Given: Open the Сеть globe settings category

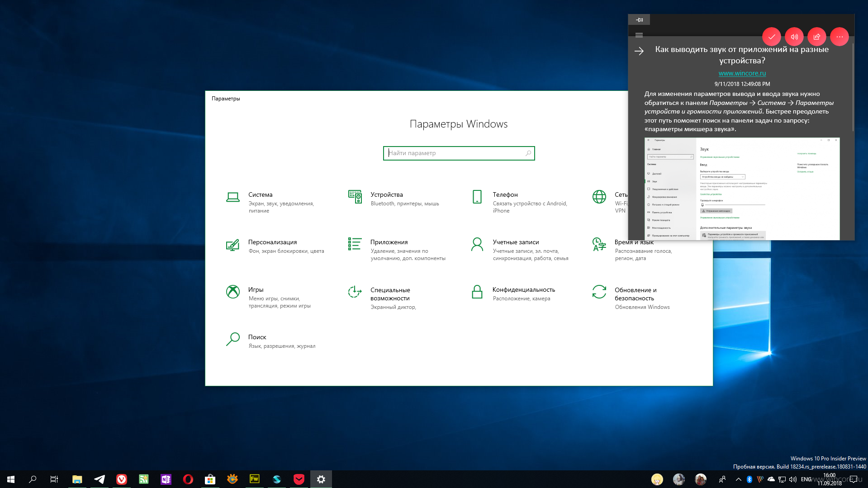Looking at the screenshot, I should (x=609, y=202).
